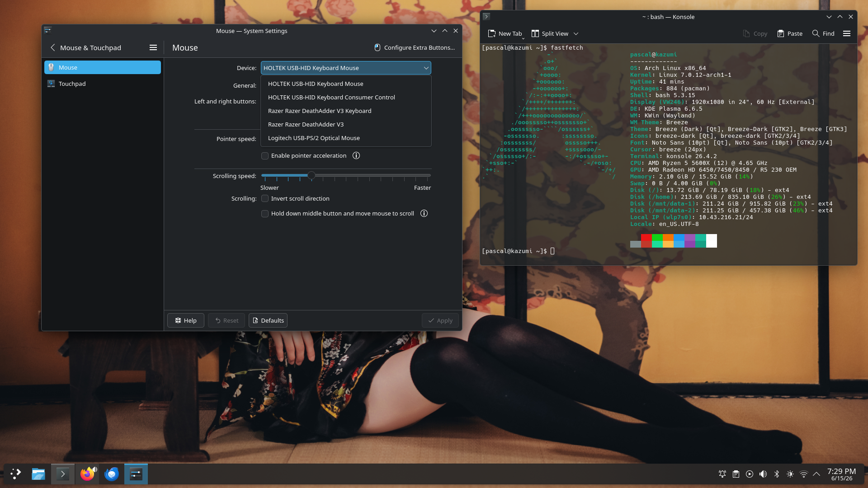The height and width of the screenshot is (488, 868).
Task: Launch Dolphin file manager from taskbar
Action: [38, 474]
